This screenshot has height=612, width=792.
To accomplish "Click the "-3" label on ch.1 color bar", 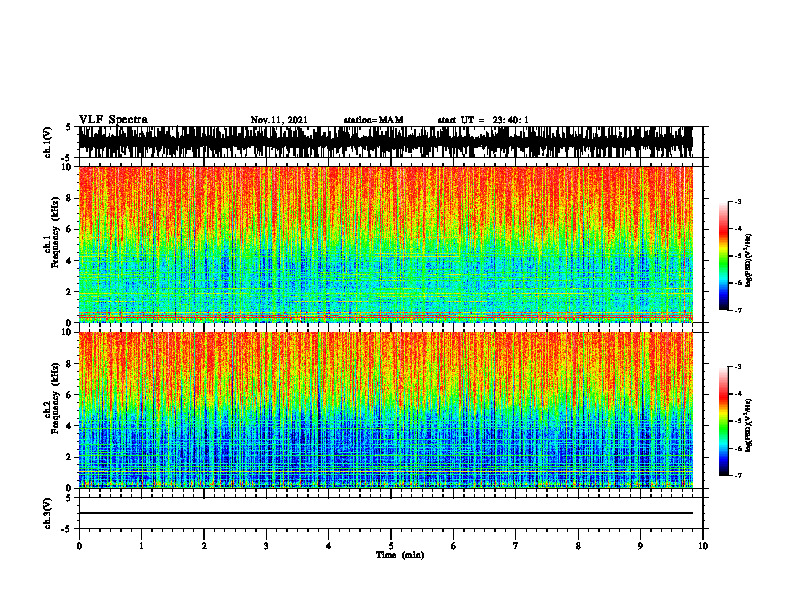I will [738, 201].
